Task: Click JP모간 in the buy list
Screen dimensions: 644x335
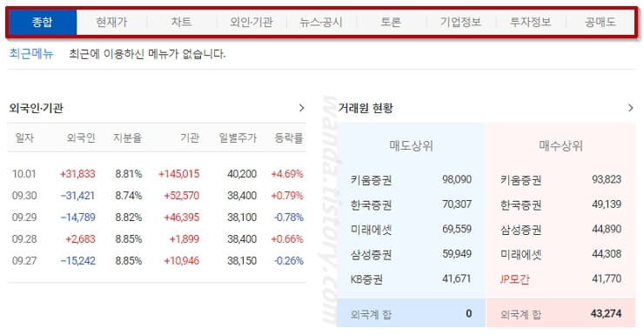Action: 514,279
